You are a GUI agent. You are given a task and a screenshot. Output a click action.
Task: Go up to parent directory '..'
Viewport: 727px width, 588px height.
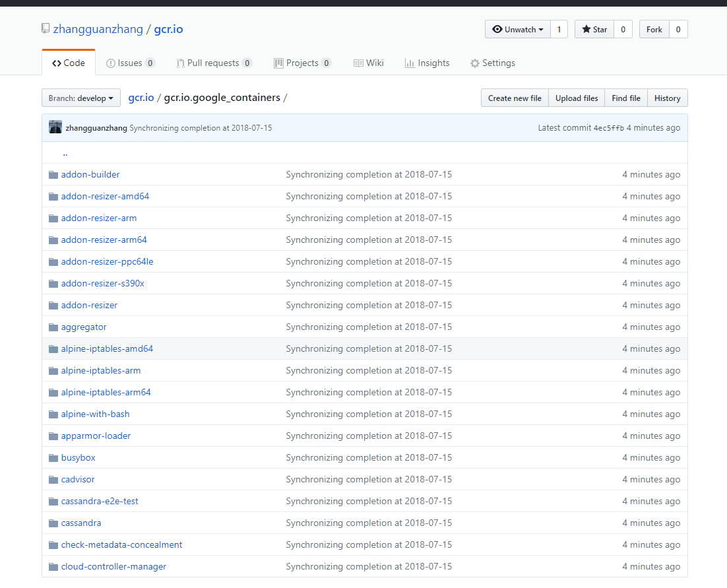click(65, 153)
